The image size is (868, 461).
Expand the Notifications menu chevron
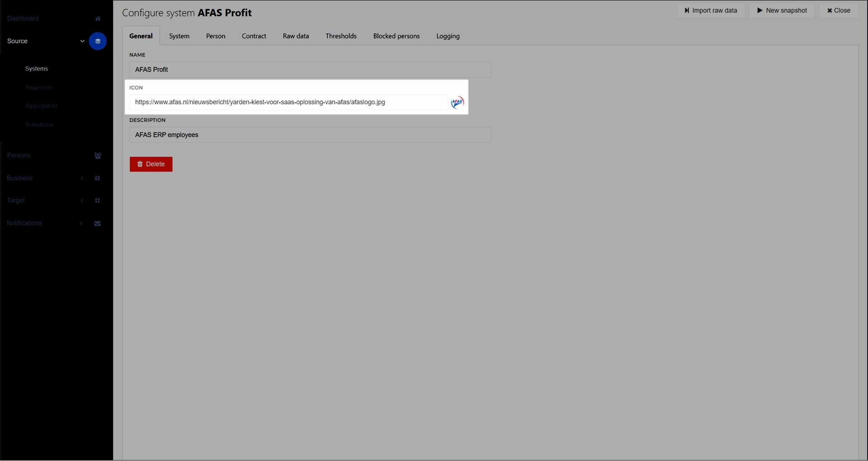pyautogui.click(x=81, y=223)
